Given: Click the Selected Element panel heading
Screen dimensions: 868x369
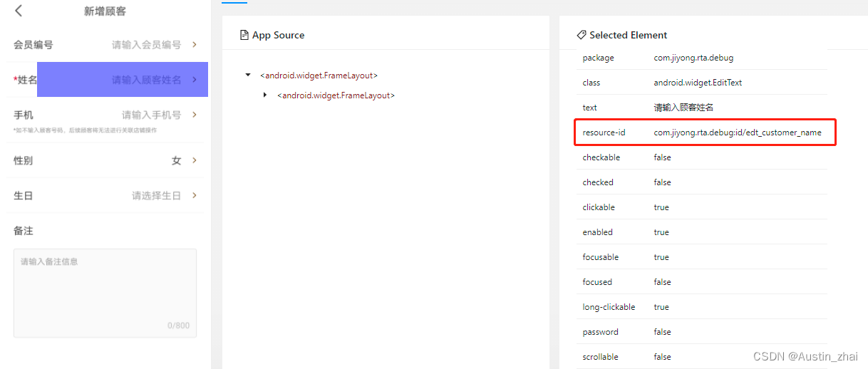Looking at the screenshot, I should (x=629, y=35).
